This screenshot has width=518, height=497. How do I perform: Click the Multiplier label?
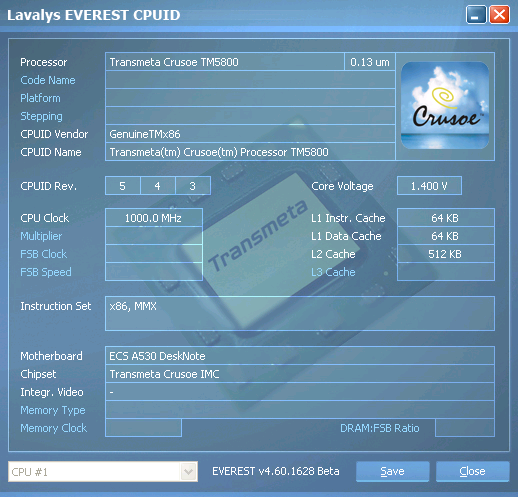41,236
